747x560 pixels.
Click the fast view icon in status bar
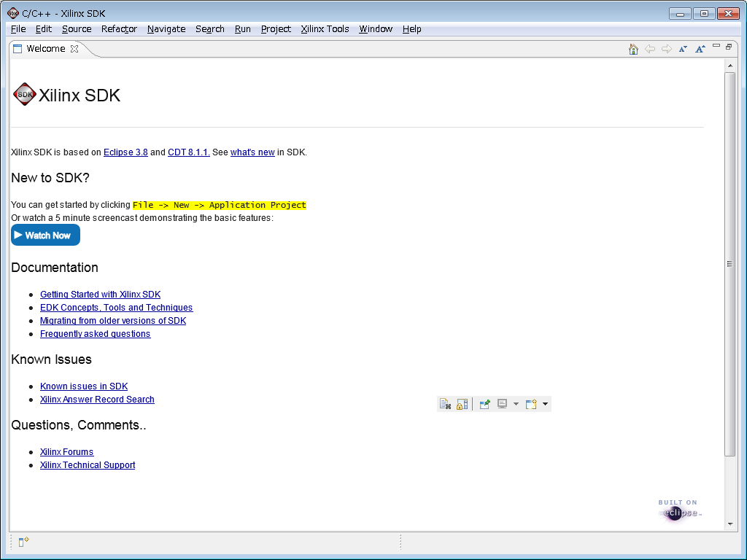(23, 542)
